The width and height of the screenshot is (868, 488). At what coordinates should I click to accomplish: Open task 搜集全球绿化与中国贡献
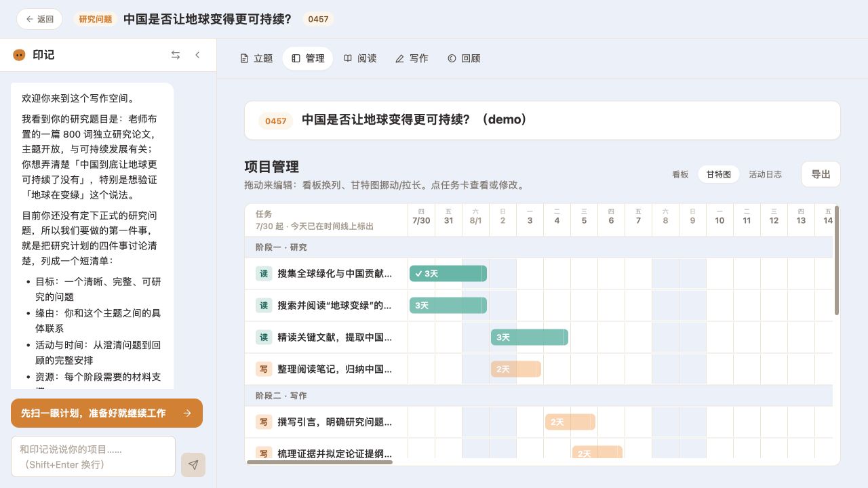(334, 274)
